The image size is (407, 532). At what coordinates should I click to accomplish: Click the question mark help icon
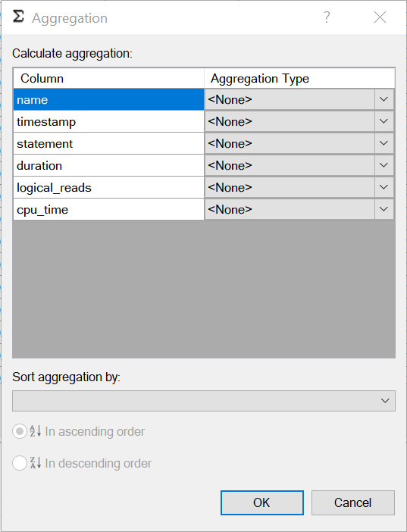[x=327, y=17]
